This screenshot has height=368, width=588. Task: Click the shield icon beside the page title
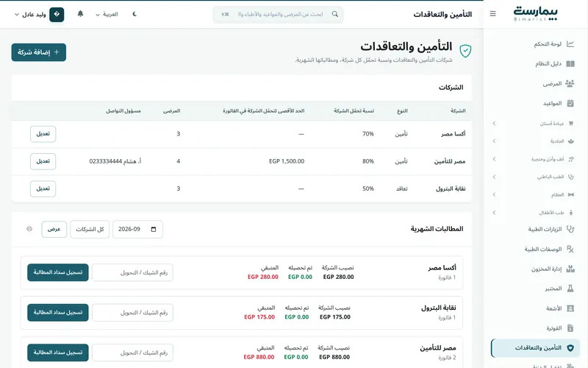pos(465,51)
